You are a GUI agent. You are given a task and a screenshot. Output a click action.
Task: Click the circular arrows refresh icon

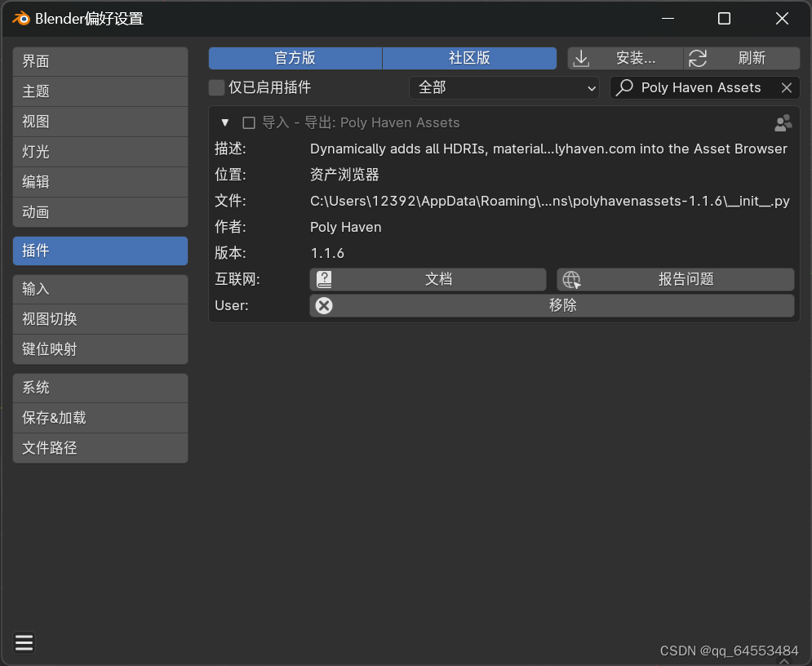(x=698, y=59)
